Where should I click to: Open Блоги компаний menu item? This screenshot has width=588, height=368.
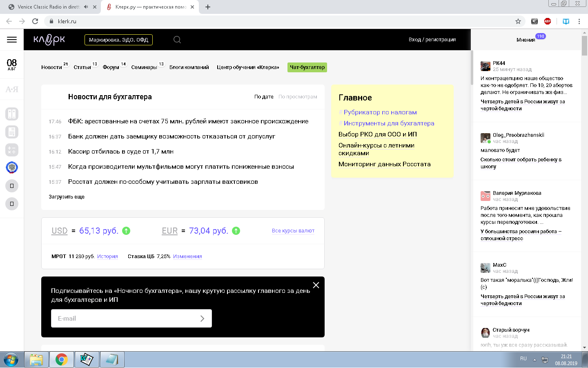click(189, 67)
